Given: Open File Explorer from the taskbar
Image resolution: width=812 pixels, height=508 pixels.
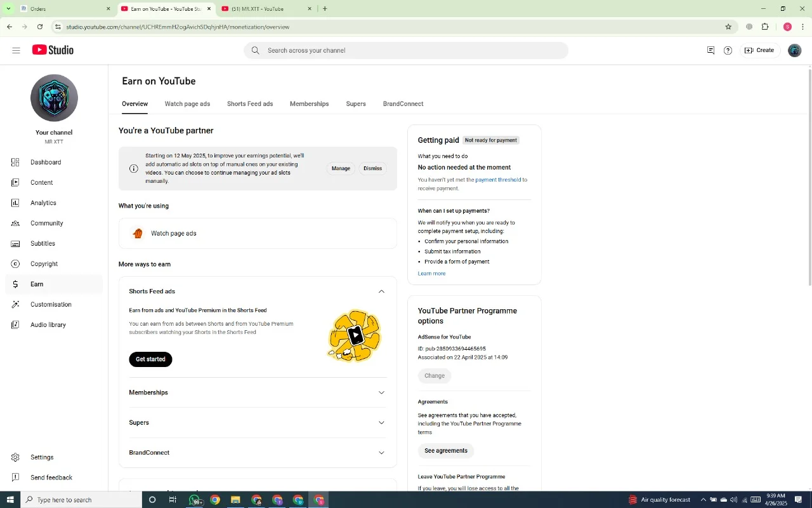Looking at the screenshot, I should (235, 500).
